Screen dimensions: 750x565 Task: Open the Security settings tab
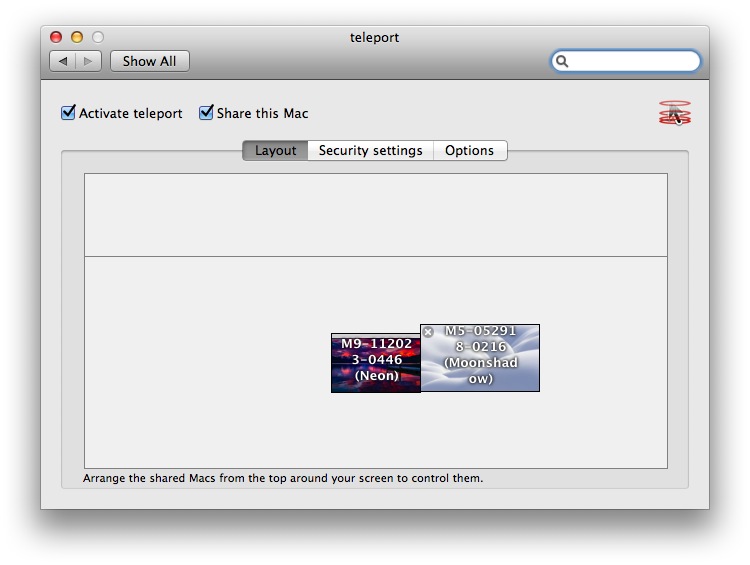tap(370, 150)
